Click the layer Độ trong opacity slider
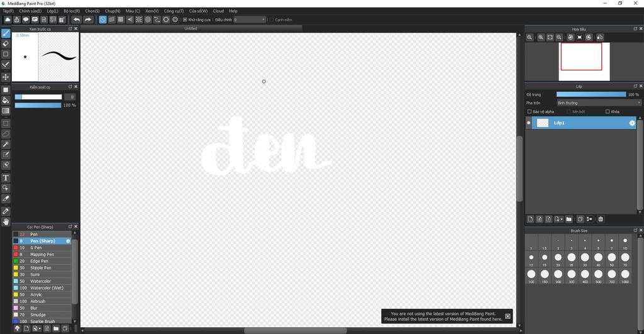Viewport: 644px width, 334px height. 591,94
